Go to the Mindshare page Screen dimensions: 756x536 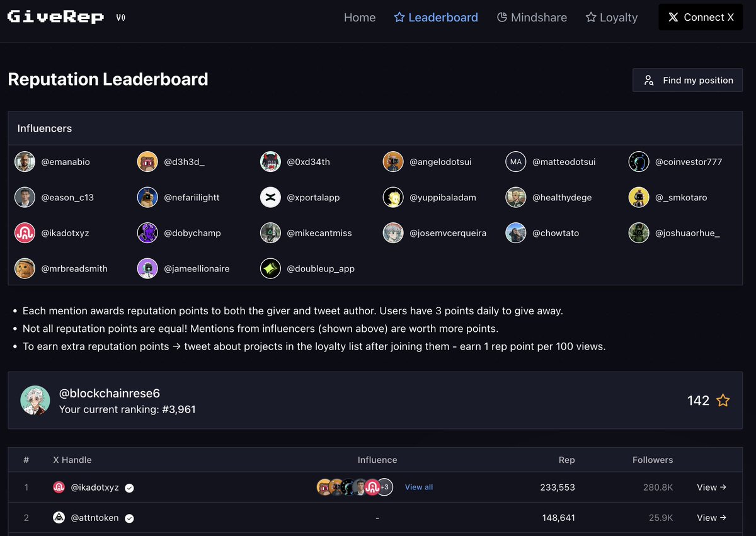[532, 18]
